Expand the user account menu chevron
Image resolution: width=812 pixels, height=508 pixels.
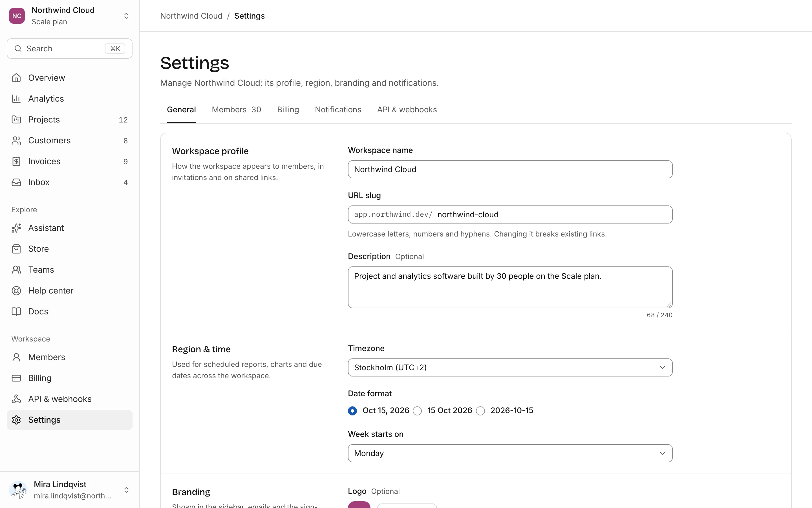point(126,490)
